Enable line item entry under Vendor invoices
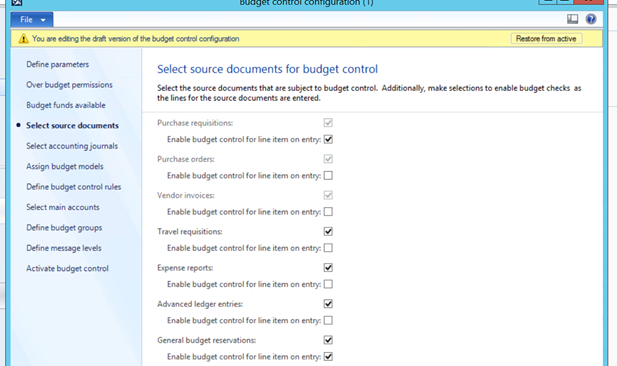Screen dimensions: 617x366 [x=328, y=212]
